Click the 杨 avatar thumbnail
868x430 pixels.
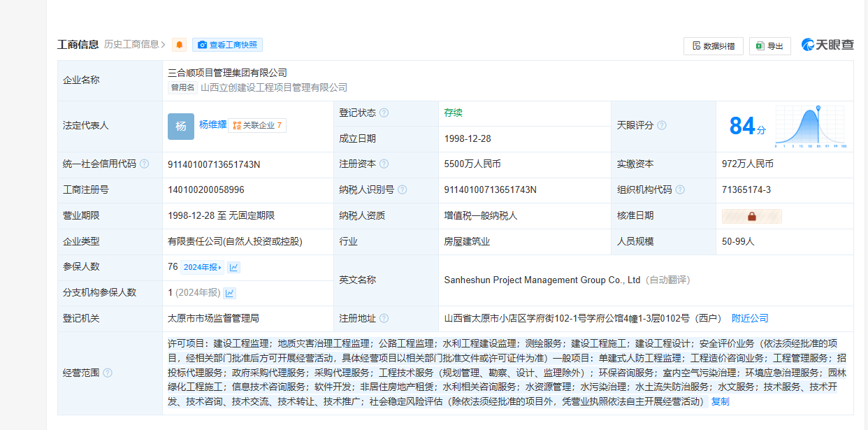point(180,126)
